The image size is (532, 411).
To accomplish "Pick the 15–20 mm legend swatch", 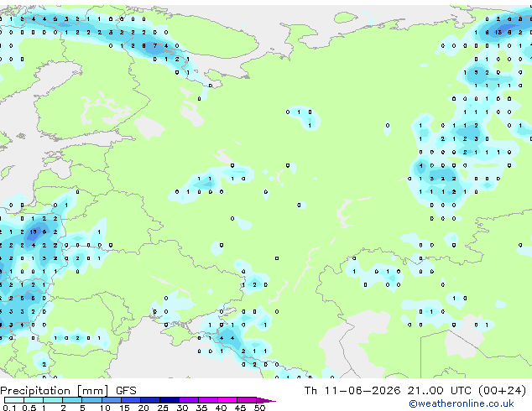I will coord(131,400).
